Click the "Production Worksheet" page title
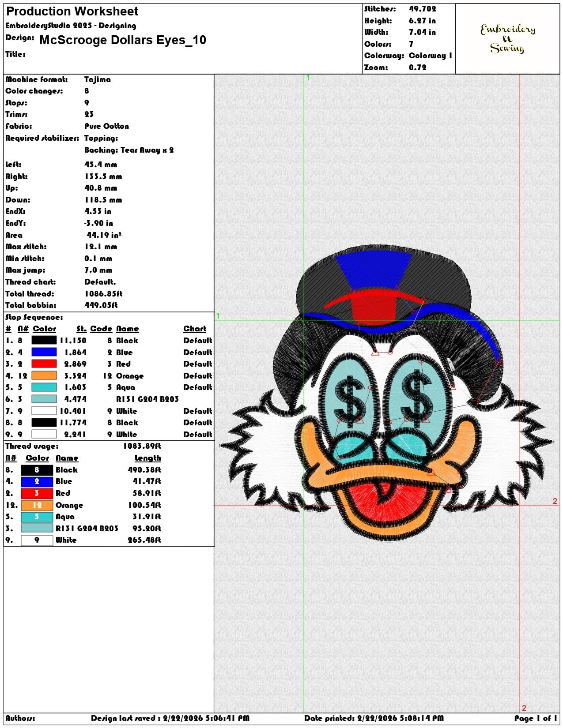The image size is (563, 728). pos(72,11)
